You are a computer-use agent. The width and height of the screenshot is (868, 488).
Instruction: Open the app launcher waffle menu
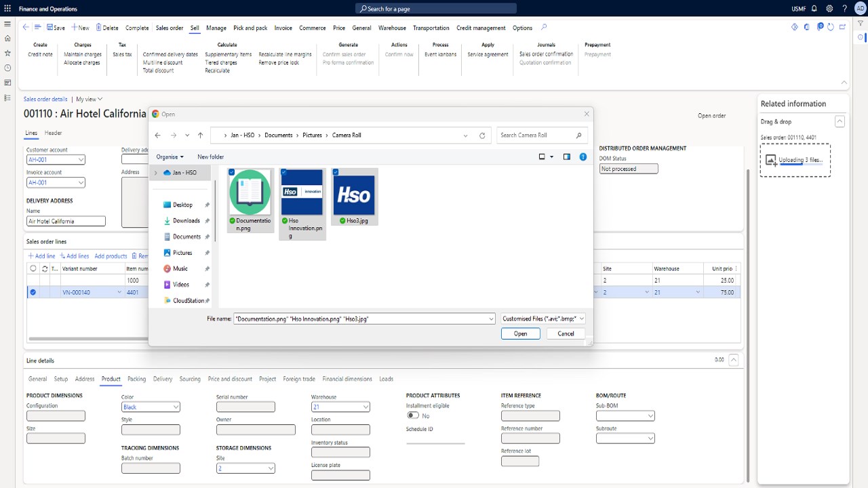(x=7, y=9)
